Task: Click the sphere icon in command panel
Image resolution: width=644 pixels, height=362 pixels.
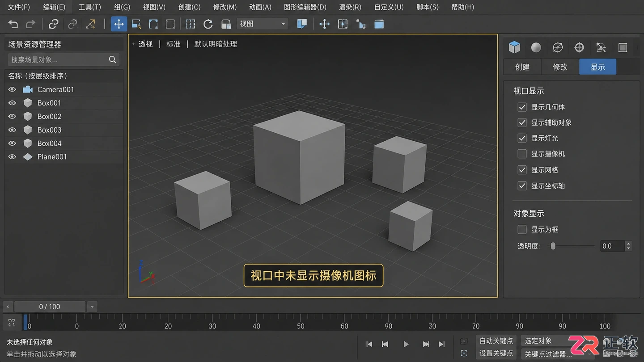Action: (536, 47)
